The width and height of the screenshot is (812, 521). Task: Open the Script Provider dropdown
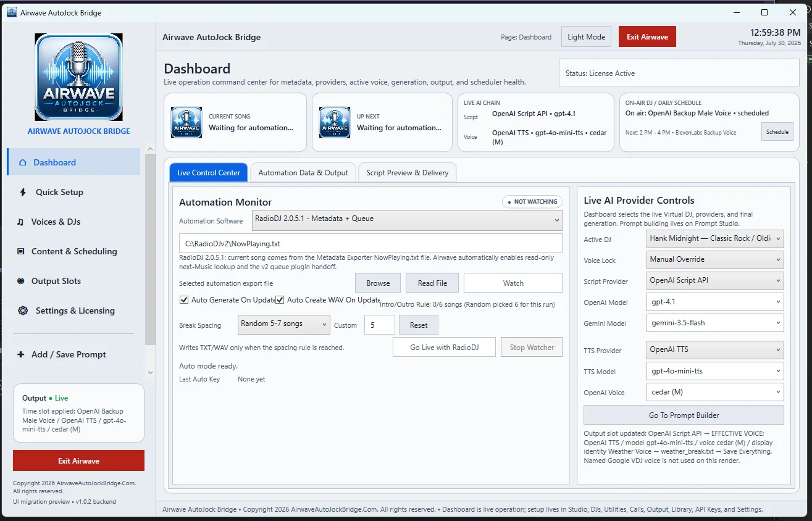pyautogui.click(x=715, y=280)
